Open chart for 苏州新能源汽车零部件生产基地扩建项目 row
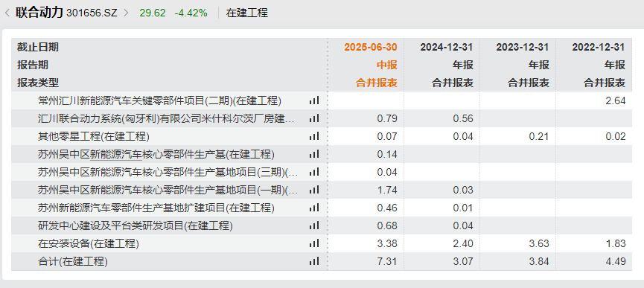This screenshot has height=288, width=644. coord(313,208)
